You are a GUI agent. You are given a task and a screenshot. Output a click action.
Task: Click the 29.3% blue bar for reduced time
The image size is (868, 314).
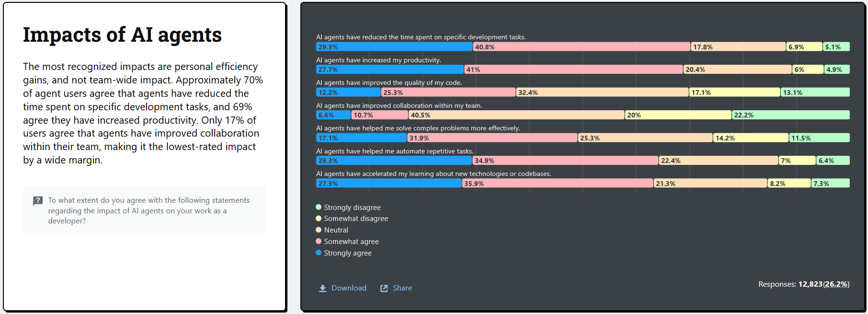coord(393,47)
